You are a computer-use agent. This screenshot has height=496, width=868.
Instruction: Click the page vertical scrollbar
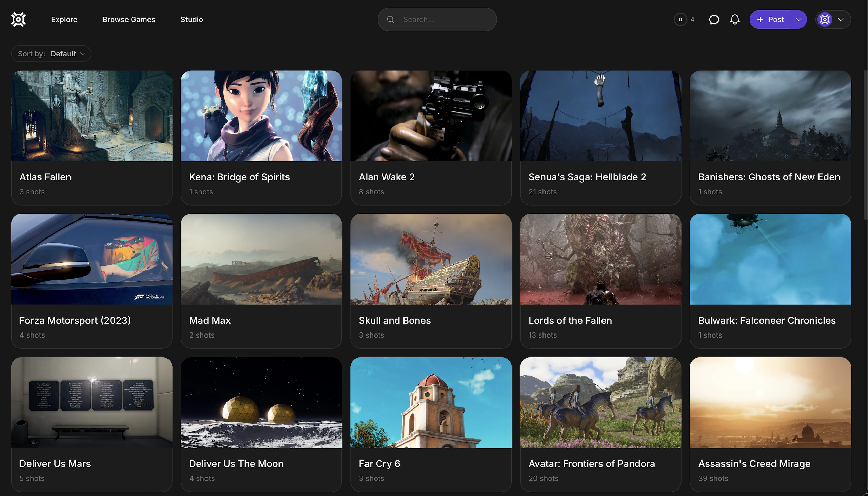click(x=866, y=145)
